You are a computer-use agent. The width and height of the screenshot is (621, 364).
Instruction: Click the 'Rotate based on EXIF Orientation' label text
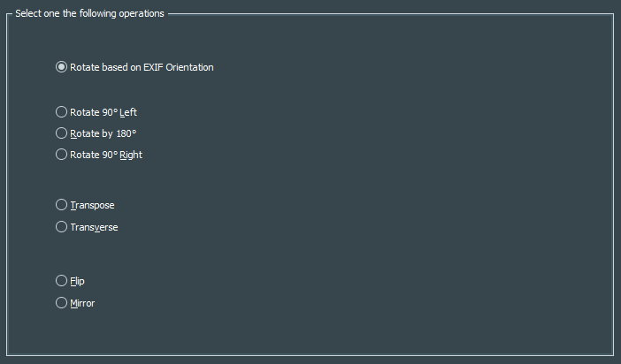[142, 67]
